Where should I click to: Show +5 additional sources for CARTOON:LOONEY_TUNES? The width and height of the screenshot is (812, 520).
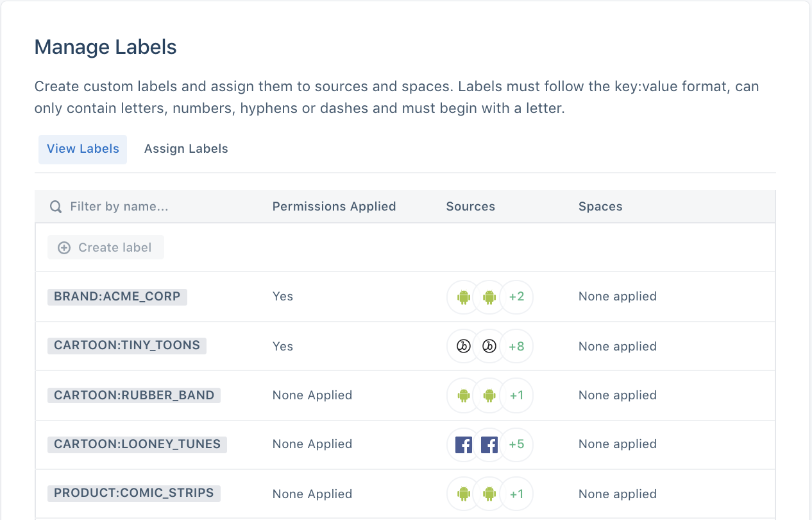[516, 444]
